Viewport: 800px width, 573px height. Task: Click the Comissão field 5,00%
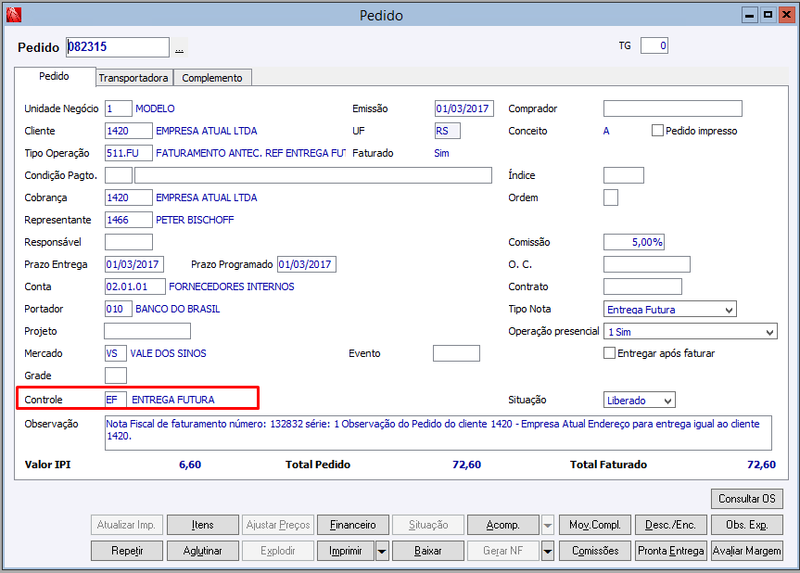[634, 242]
